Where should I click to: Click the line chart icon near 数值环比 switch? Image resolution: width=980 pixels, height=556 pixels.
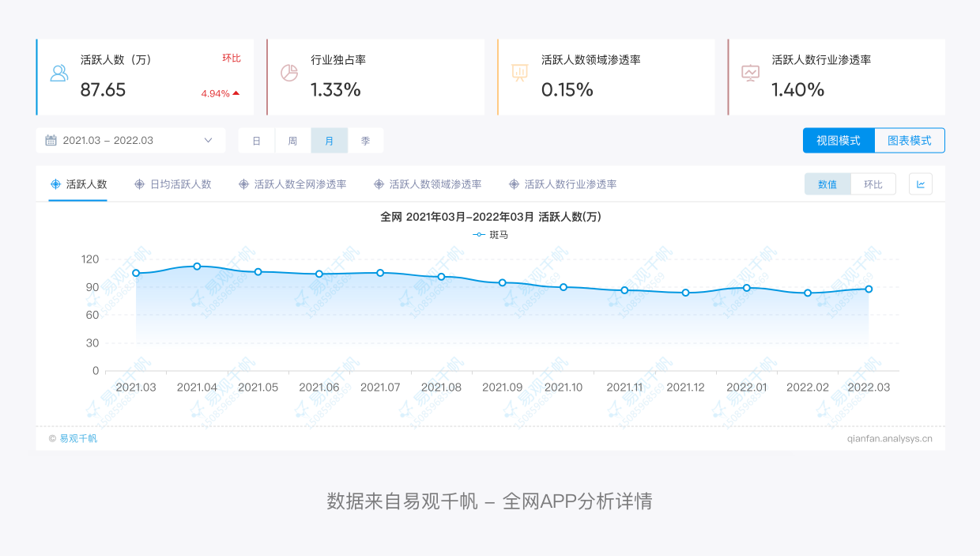pos(919,183)
